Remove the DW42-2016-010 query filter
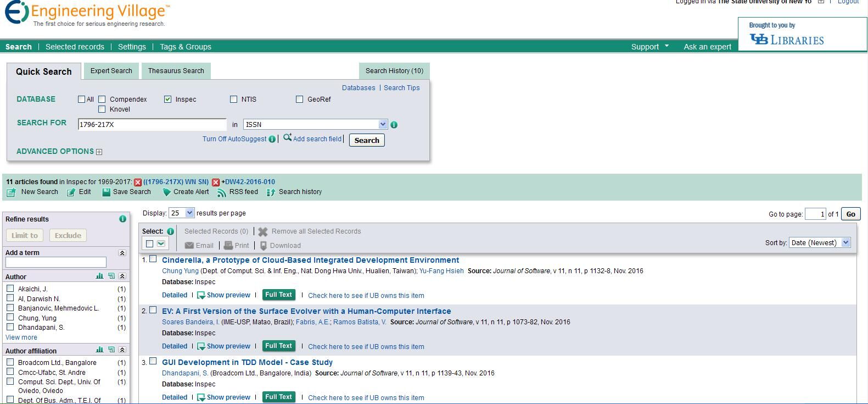The width and height of the screenshot is (868, 404). (216, 182)
